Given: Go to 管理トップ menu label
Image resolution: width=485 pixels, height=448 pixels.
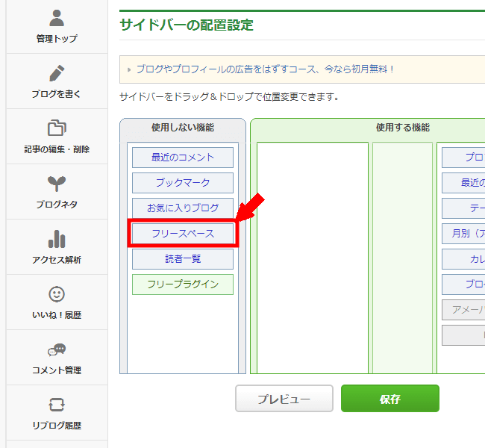Looking at the screenshot, I should [x=57, y=39].
